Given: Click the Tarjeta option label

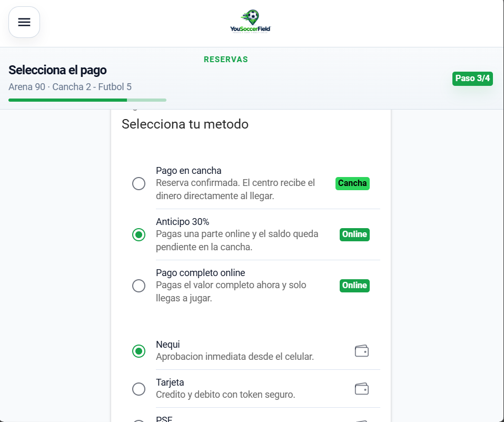Looking at the screenshot, I should point(170,382).
